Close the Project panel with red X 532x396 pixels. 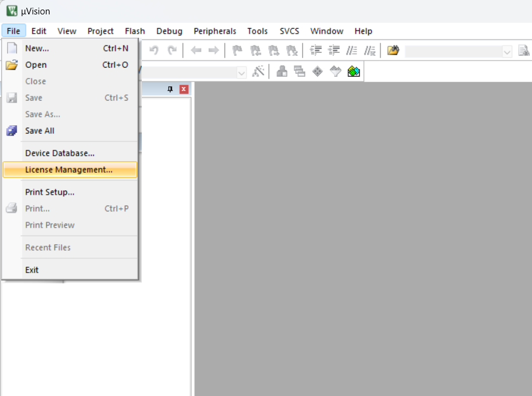[x=184, y=89]
